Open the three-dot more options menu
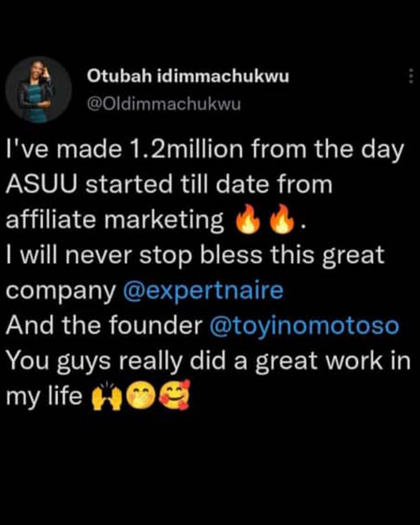 coord(411,76)
